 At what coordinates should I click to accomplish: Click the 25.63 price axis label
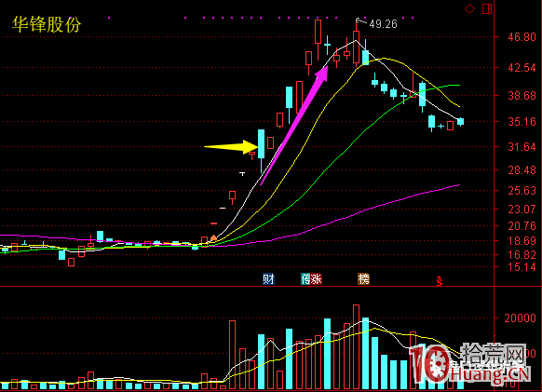(522, 191)
